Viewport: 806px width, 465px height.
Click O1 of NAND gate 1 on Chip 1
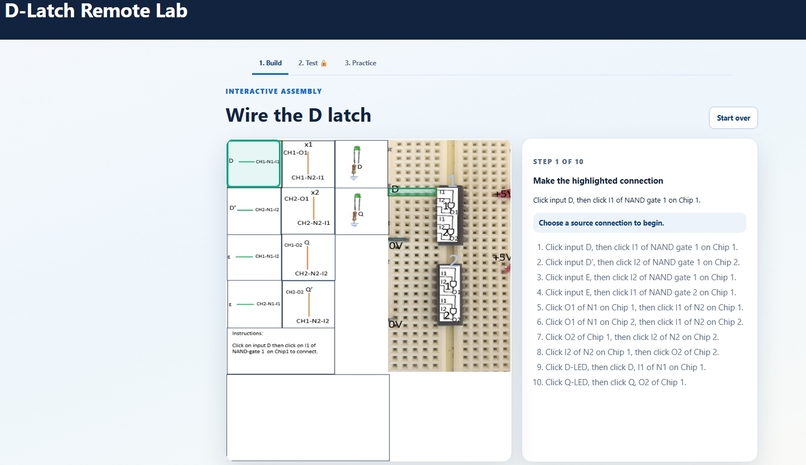coord(454,212)
